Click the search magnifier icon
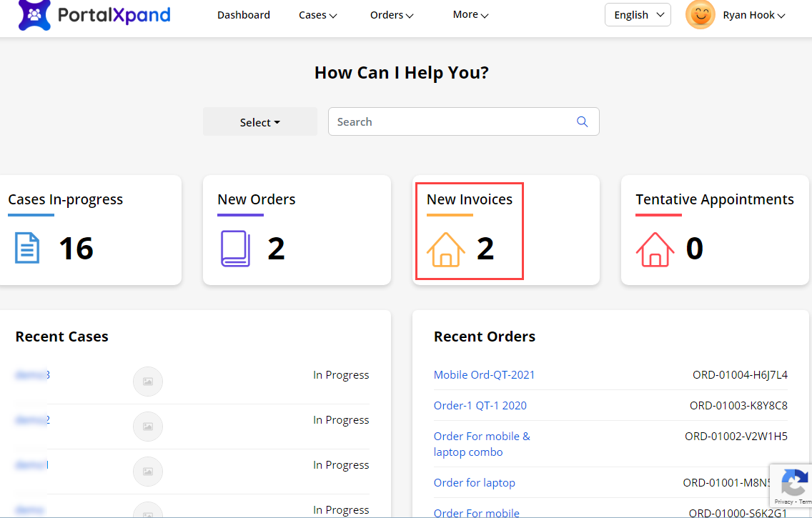 coord(582,121)
